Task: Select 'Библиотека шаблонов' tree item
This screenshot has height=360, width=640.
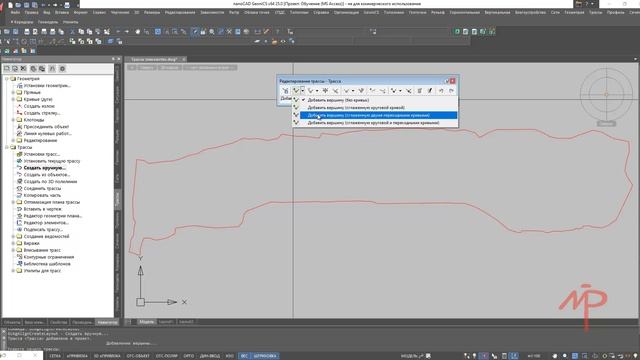Action: click(x=47, y=264)
